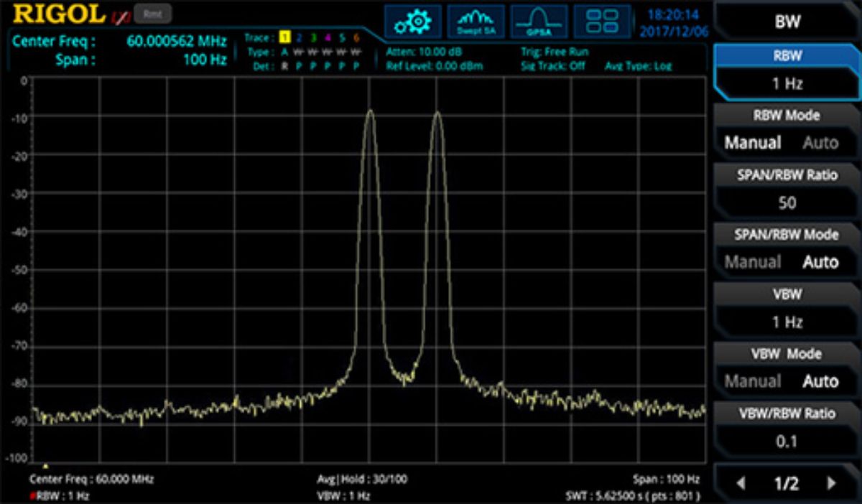Switch to the GPSA mode icon

[x=537, y=22]
